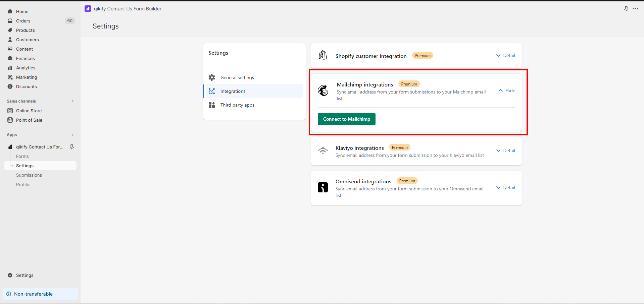Open the Marketing page link
This screenshot has width=644, height=304.
tap(27, 77)
